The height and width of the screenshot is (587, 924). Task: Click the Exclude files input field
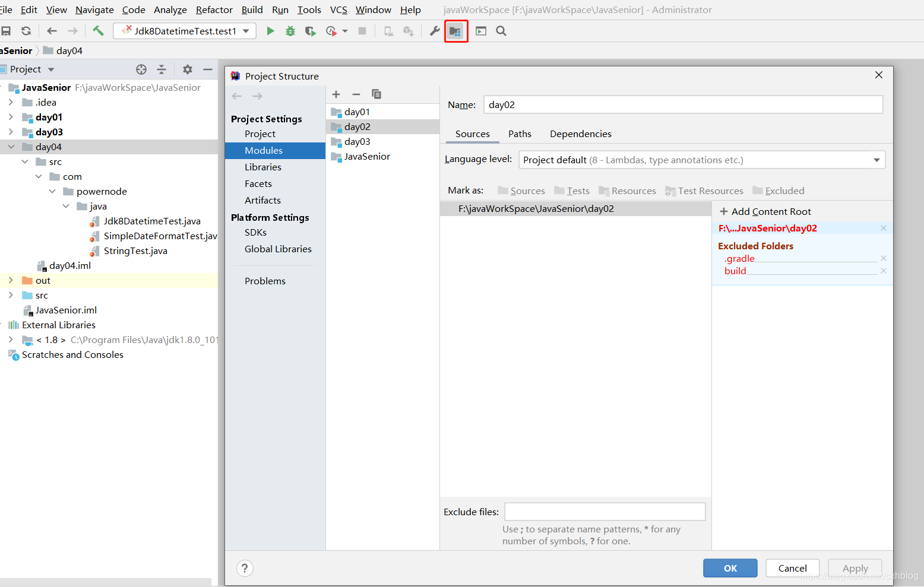tap(605, 512)
